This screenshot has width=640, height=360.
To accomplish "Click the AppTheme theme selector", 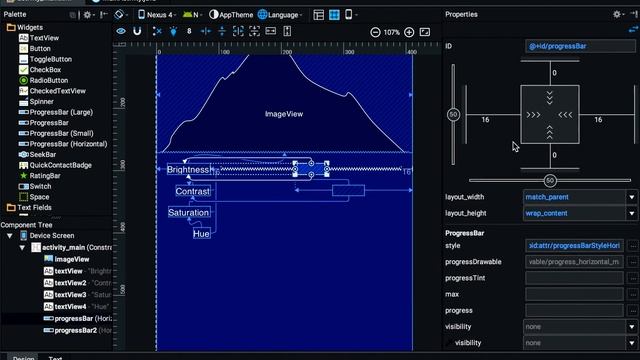I will click(231, 15).
